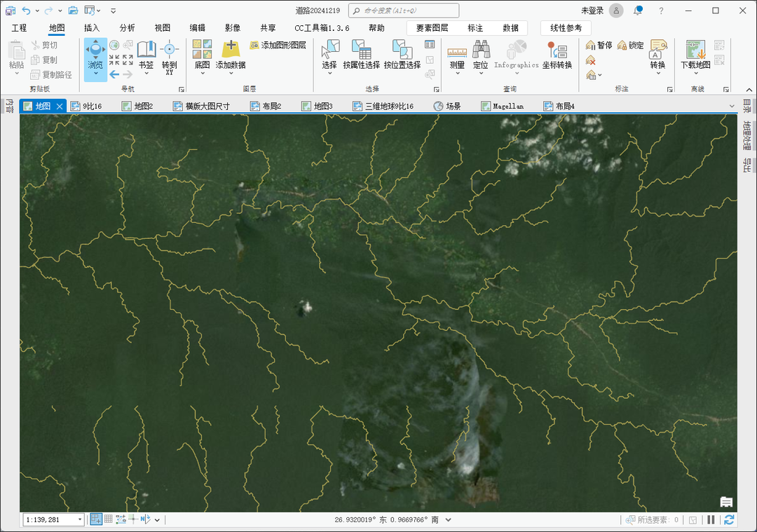This screenshot has height=532, width=757.
Task: Open the 工程 (Project) tab
Action: coord(20,28)
